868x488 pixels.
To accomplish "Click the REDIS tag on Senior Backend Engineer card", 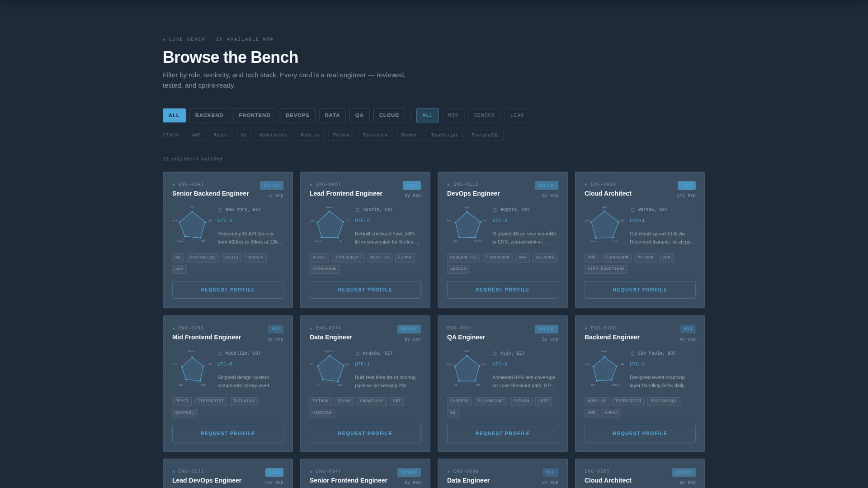I will point(231,258).
